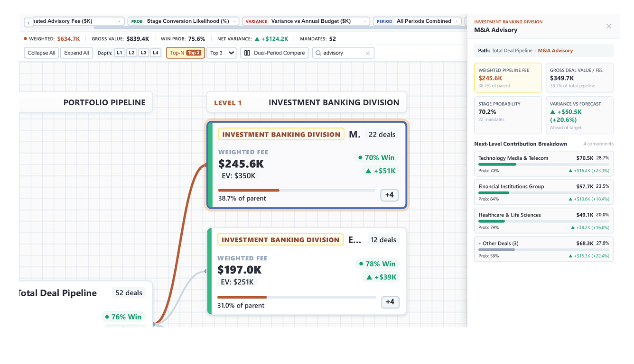Viewport: 634px width, 364px height.
Task: Click the magnifier icon in the search box
Action: tap(318, 53)
